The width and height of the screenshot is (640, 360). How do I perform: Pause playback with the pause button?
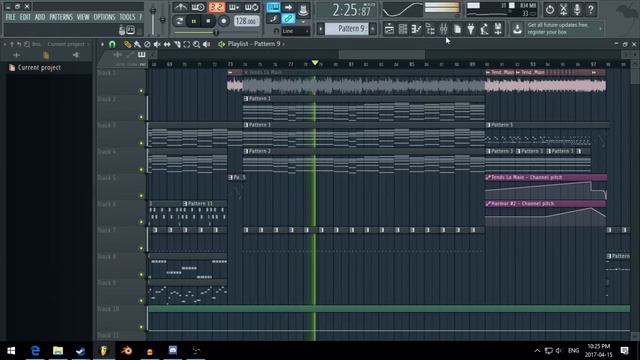tap(194, 21)
